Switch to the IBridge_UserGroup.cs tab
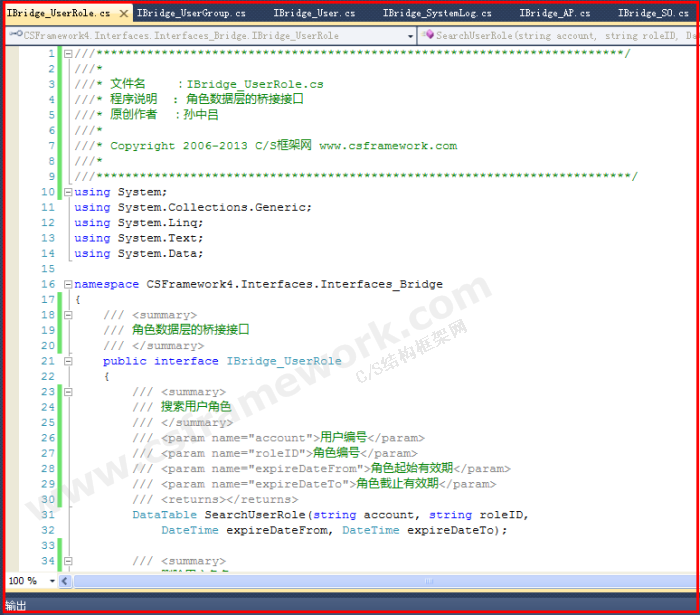The width and height of the screenshot is (700, 615). (x=191, y=14)
